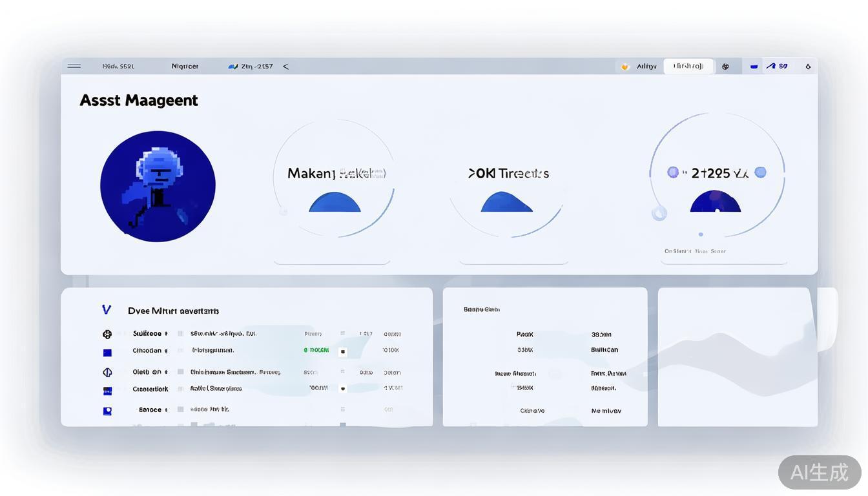Viewport: 868px width, 496px height.
Task: Select the Nigricer menu item
Action: coord(185,67)
